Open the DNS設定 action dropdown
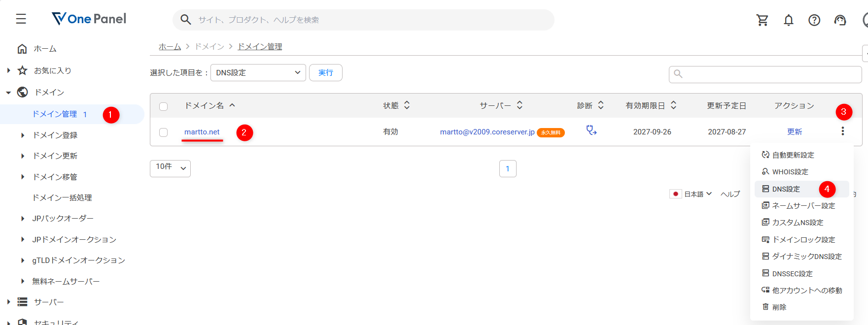This screenshot has height=325, width=868. pos(258,73)
